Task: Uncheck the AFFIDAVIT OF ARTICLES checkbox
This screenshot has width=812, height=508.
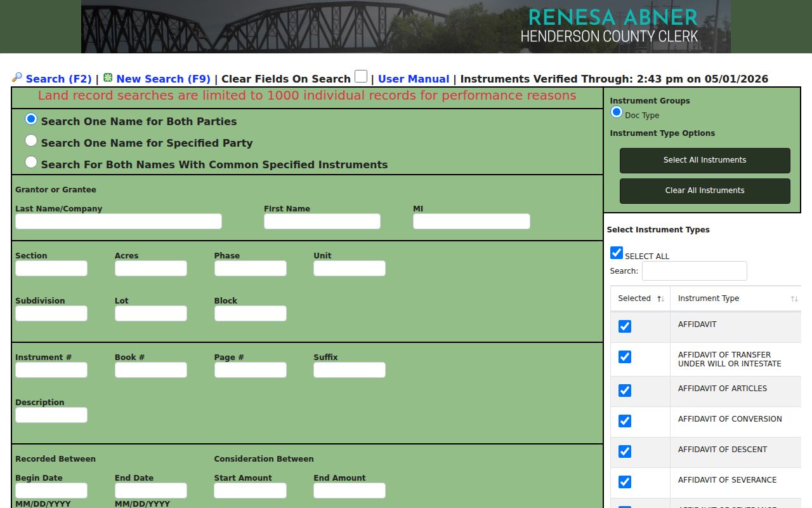Action: click(x=625, y=391)
